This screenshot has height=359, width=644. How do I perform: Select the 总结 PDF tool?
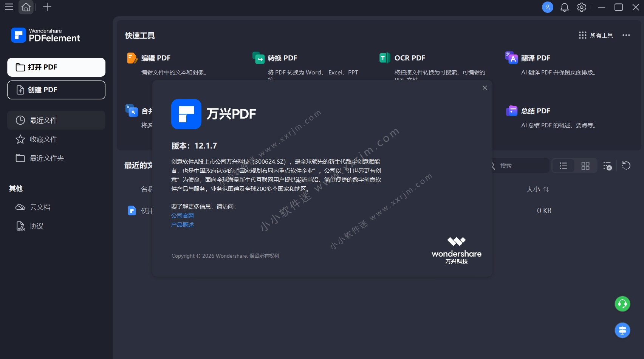point(535,111)
